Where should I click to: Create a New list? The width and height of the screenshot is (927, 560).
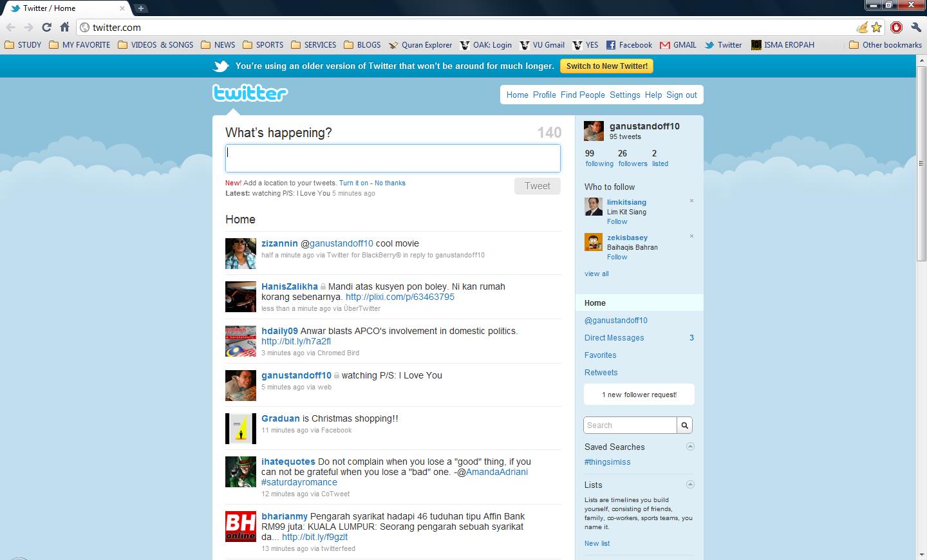pyautogui.click(x=597, y=543)
